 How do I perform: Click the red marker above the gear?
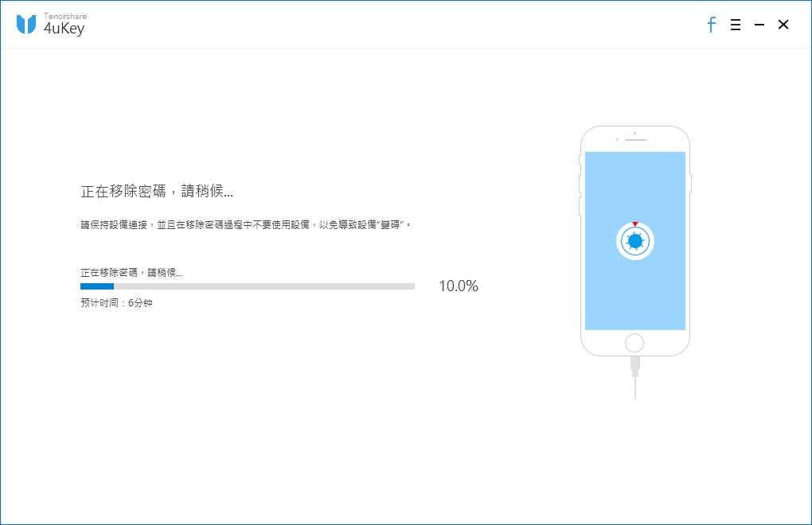tap(635, 224)
